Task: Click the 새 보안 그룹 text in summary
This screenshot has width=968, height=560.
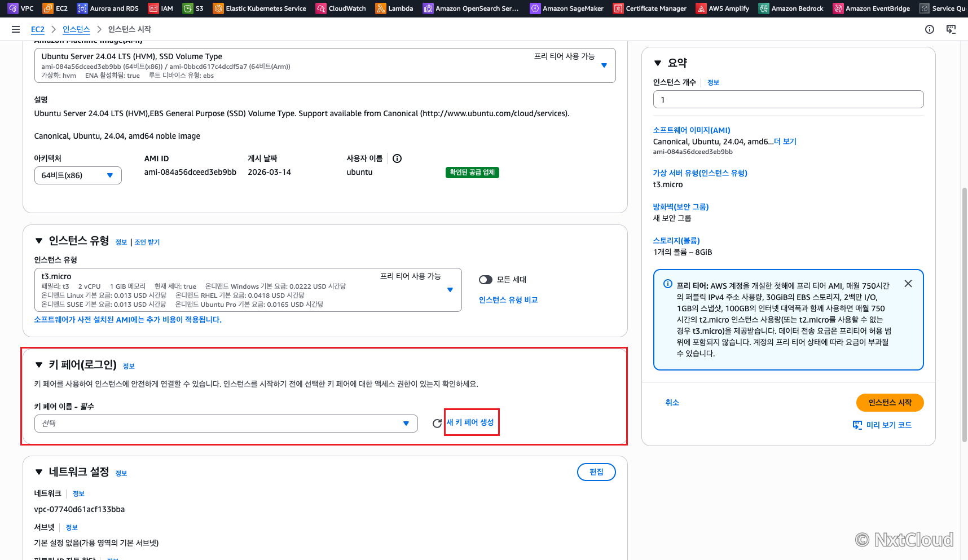Action: pyautogui.click(x=672, y=218)
